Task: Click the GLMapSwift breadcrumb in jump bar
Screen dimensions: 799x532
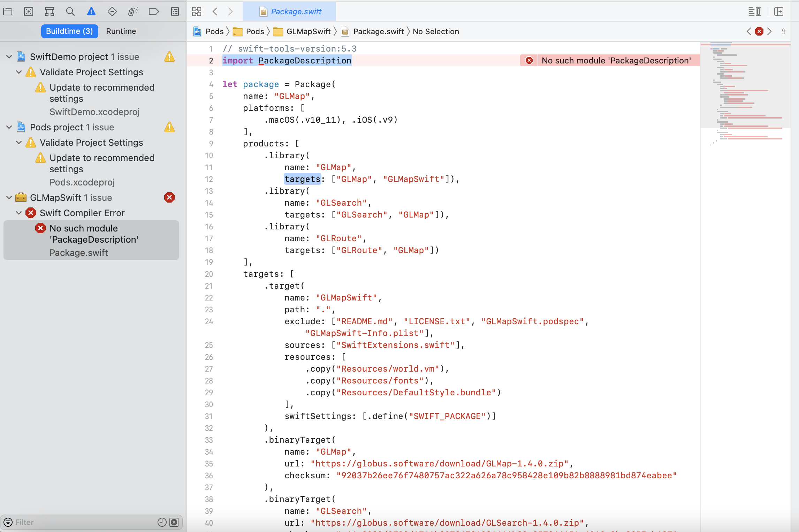Action: click(x=308, y=31)
